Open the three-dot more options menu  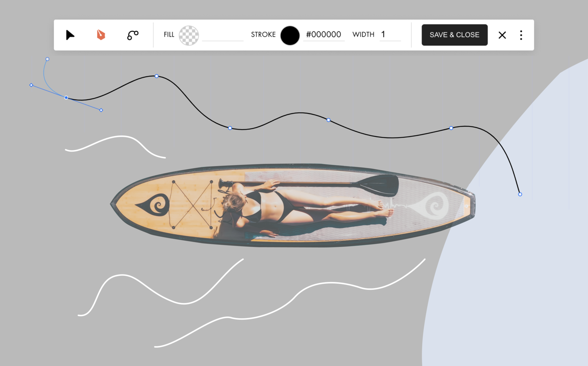point(521,35)
